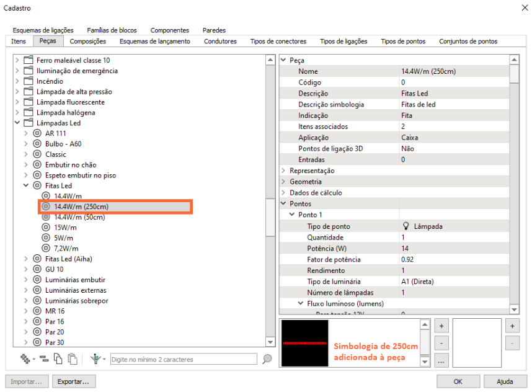Image resolution: width=532 pixels, height=392 pixels.
Task: Click the ellipsis button beside symbology preview
Action: point(441,360)
